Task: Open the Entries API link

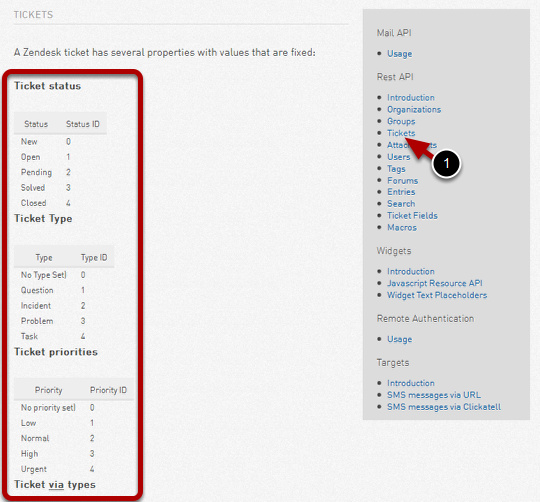Action: point(401,192)
